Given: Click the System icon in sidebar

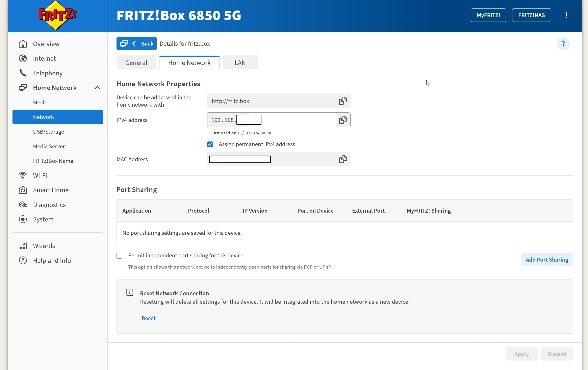Looking at the screenshot, I should click(x=23, y=219).
